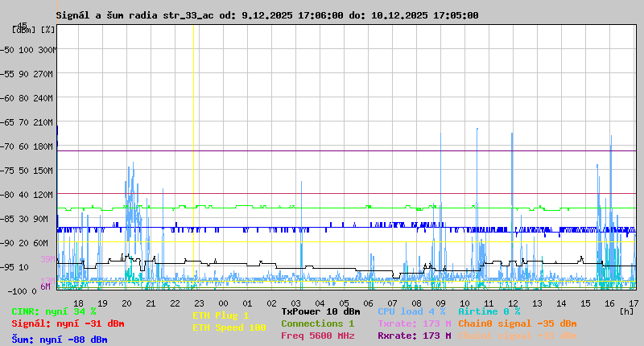Image resolution: width=644 pixels, height=346 pixels.
Task: Click the purple Rxrate horizontal line
Action: pyautogui.click(x=346, y=151)
